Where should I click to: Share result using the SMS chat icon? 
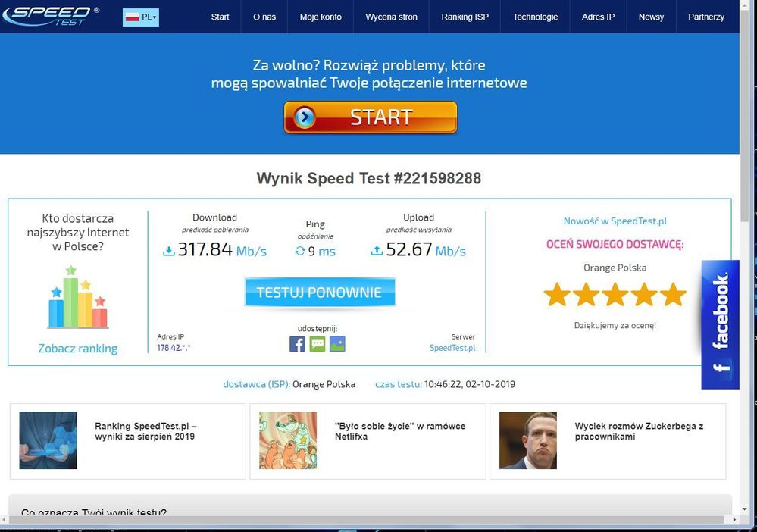[318, 344]
